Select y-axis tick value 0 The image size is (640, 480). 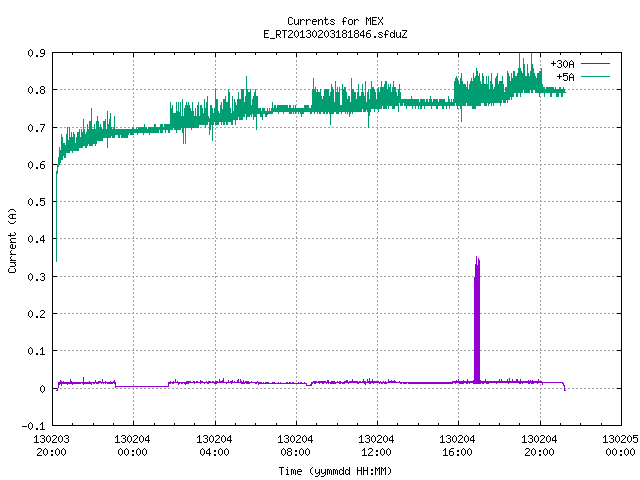tap(42, 389)
